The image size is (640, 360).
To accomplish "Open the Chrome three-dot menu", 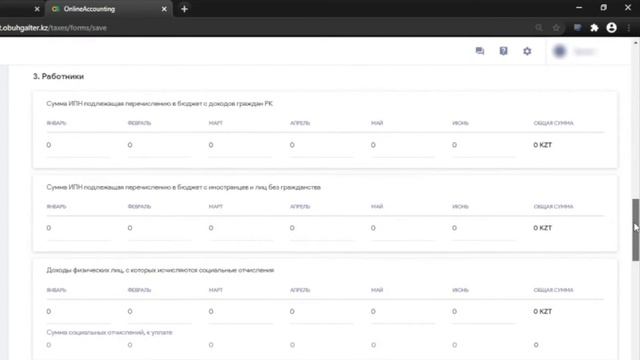I will pyautogui.click(x=629, y=28).
